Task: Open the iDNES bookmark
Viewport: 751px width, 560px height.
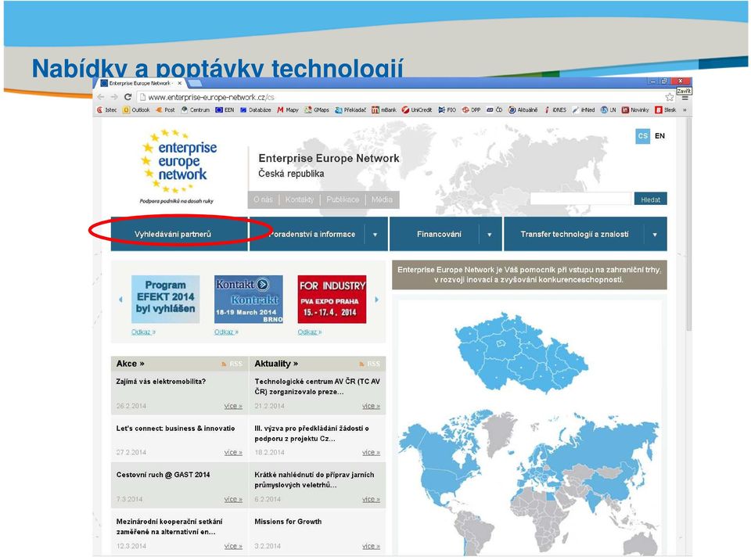Action: pyautogui.click(x=555, y=109)
